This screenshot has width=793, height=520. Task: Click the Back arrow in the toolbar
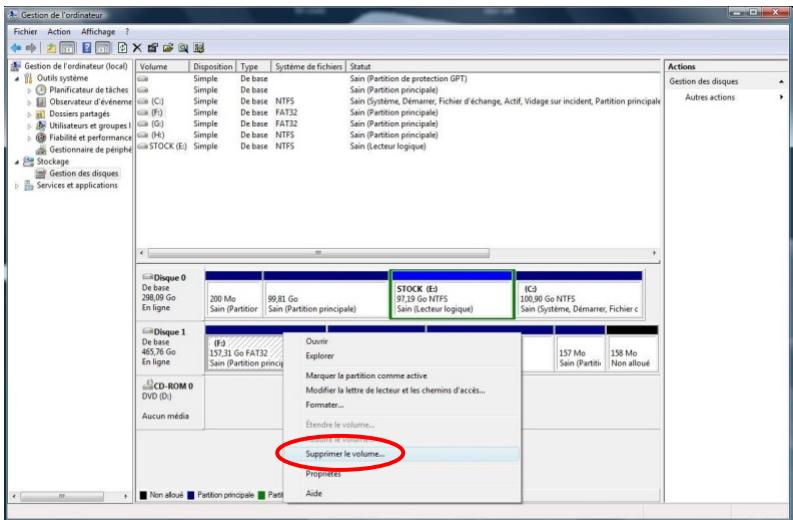(x=16, y=48)
